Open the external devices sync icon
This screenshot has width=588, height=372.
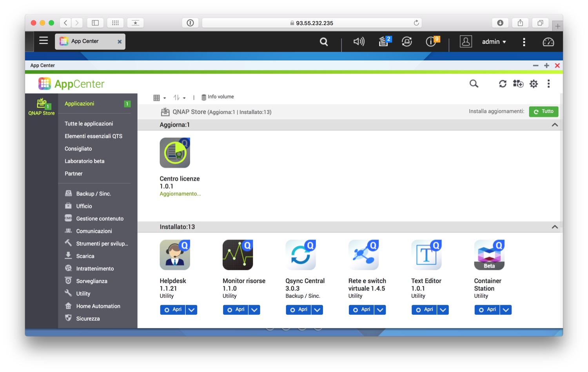coord(407,42)
